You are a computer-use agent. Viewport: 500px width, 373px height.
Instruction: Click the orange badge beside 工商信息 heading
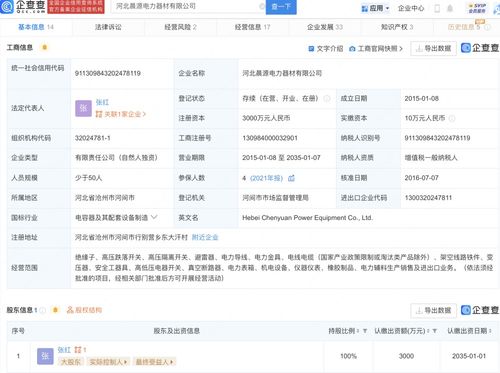click(44, 47)
